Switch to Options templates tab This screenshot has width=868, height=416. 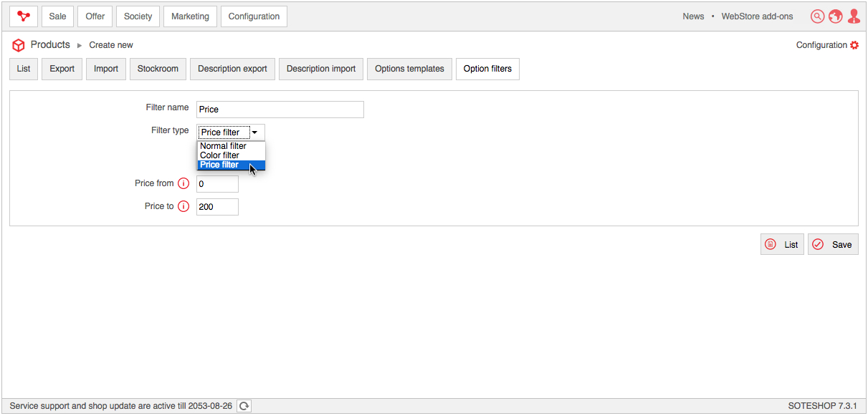click(x=409, y=69)
